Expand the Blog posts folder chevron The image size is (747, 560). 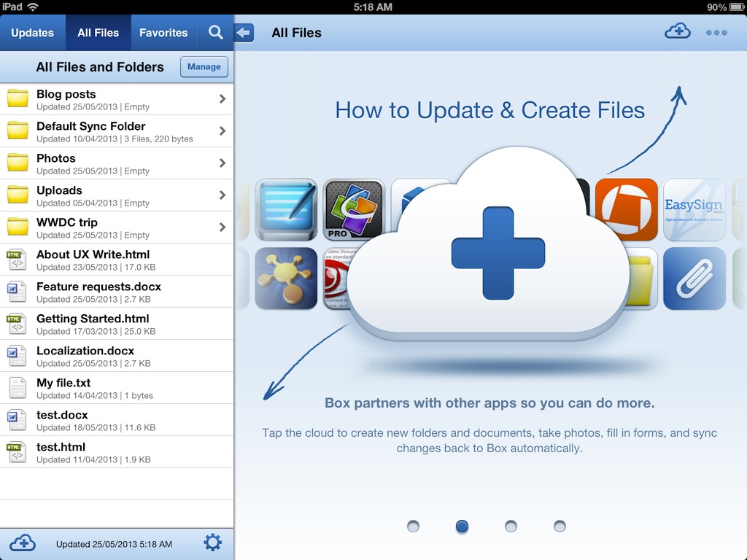tap(222, 98)
